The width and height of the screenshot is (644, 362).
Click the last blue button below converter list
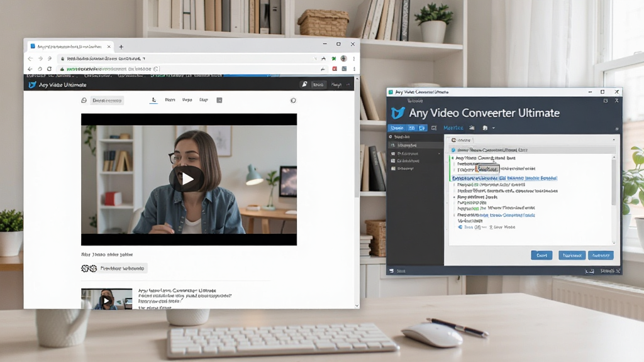(x=601, y=255)
